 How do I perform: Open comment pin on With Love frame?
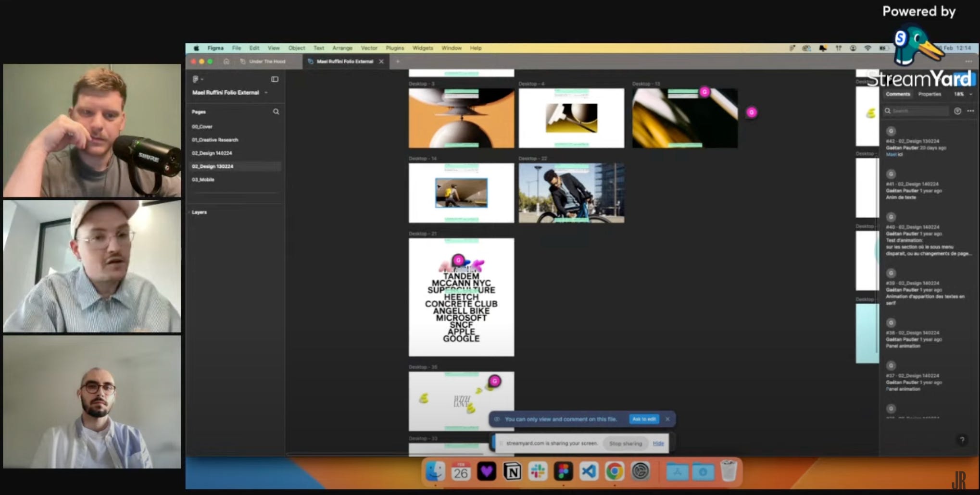tap(494, 381)
